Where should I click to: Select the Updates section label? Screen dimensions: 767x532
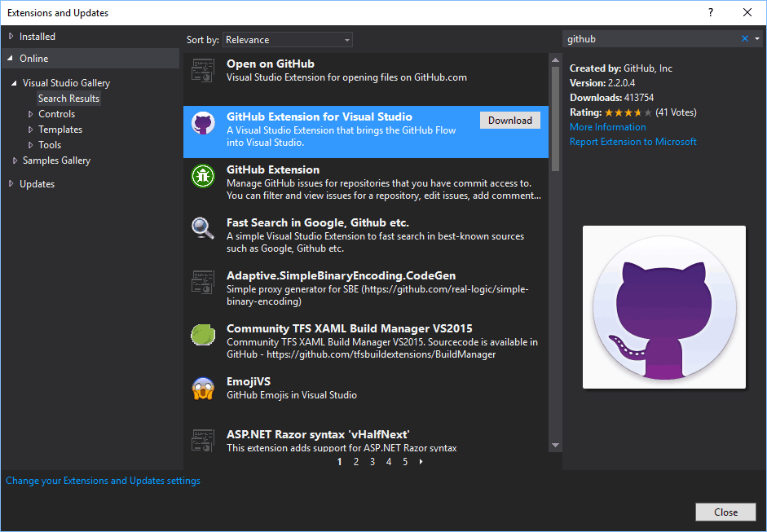37,184
